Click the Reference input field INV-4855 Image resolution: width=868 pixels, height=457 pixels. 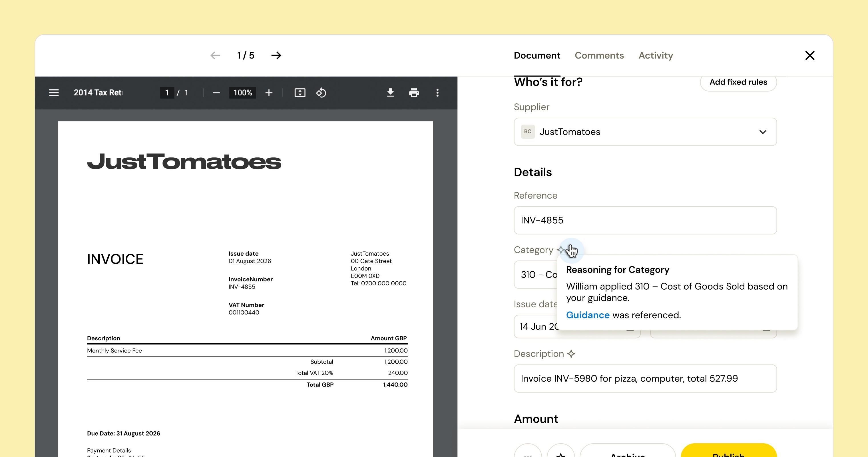tap(645, 220)
